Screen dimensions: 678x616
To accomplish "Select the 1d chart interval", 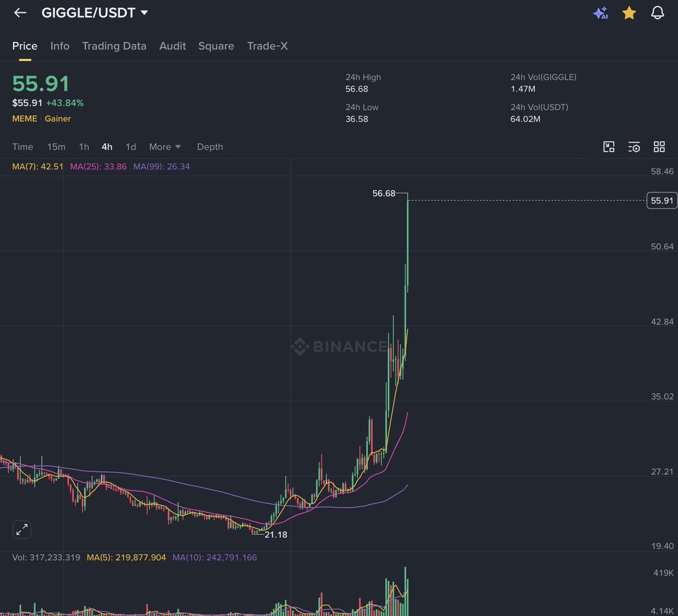I will tap(131, 147).
